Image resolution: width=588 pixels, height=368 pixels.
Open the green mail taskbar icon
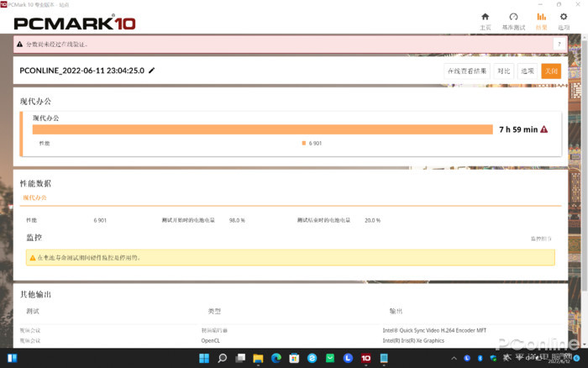330,358
